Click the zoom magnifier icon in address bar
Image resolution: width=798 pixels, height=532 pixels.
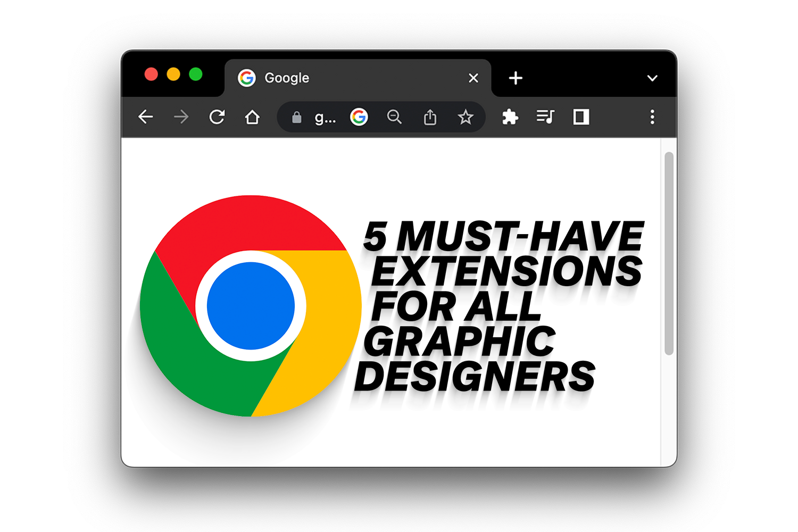pos(395,117)
